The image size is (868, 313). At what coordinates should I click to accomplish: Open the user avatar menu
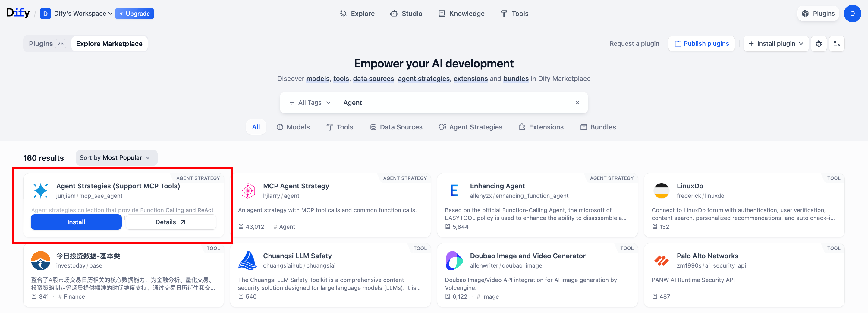[x=852, y=14]
